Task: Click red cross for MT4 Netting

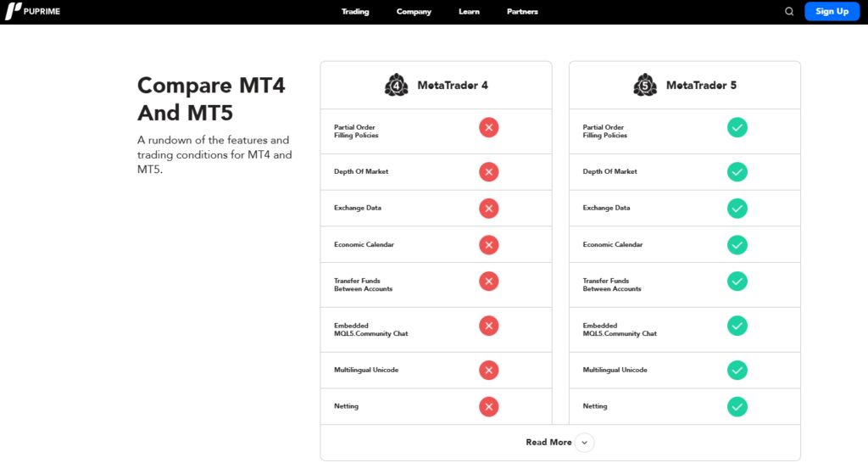Action: coord(489,407)
